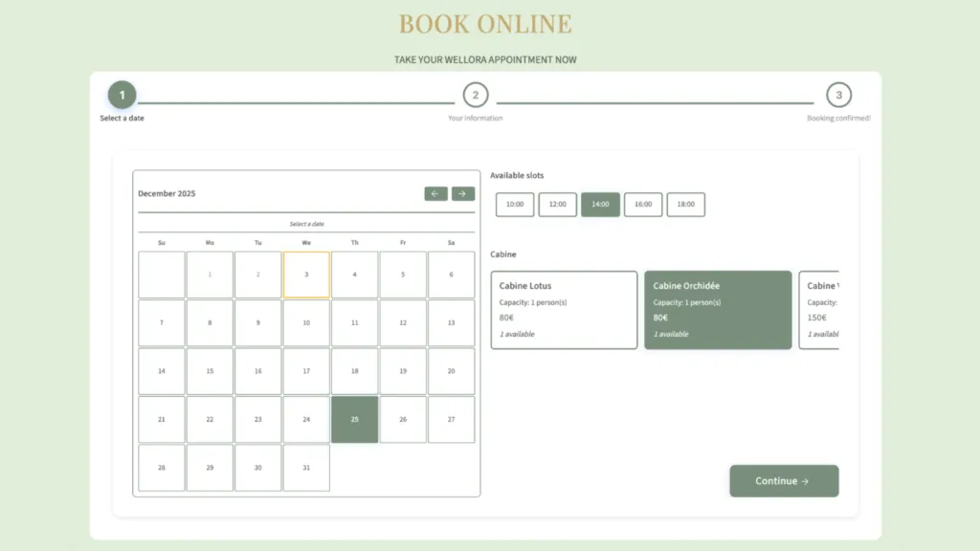980x551 pixels.
Task: Select the 18:00 appointment slot
Action: pyautogui.click(x=685, y=204)
